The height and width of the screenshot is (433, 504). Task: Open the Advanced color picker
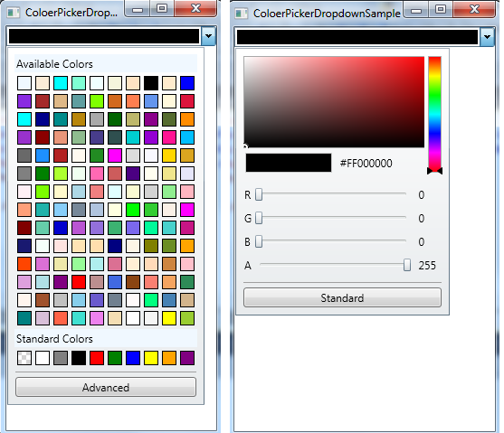click(106, 387)
